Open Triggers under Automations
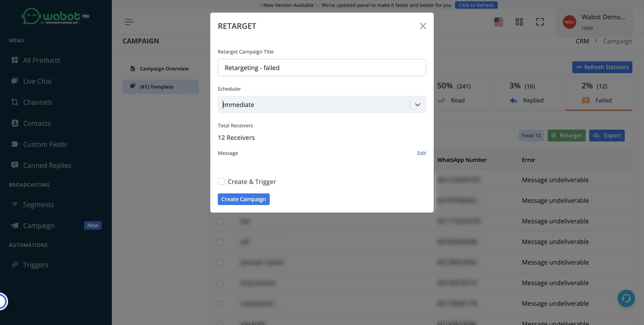The height and width of the screenshot is (325, 644). pyautogui.click(x=36, y=264)
